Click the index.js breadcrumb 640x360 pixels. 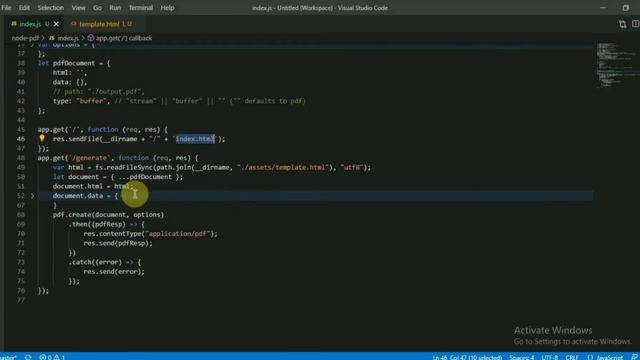coord(68,38)
